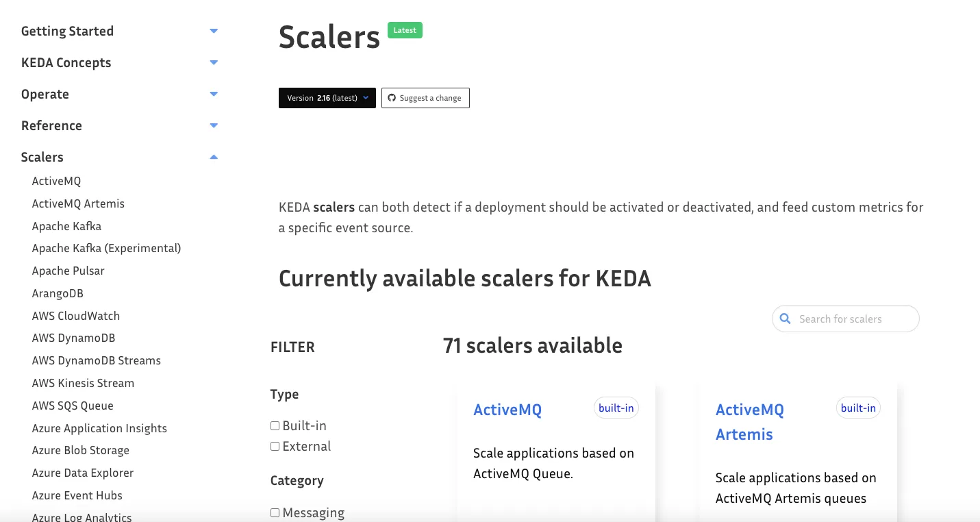Click built-in tag on ActiveMQ card
The height and width of the screenshot is (522, 980).
(x=616, y=408)
